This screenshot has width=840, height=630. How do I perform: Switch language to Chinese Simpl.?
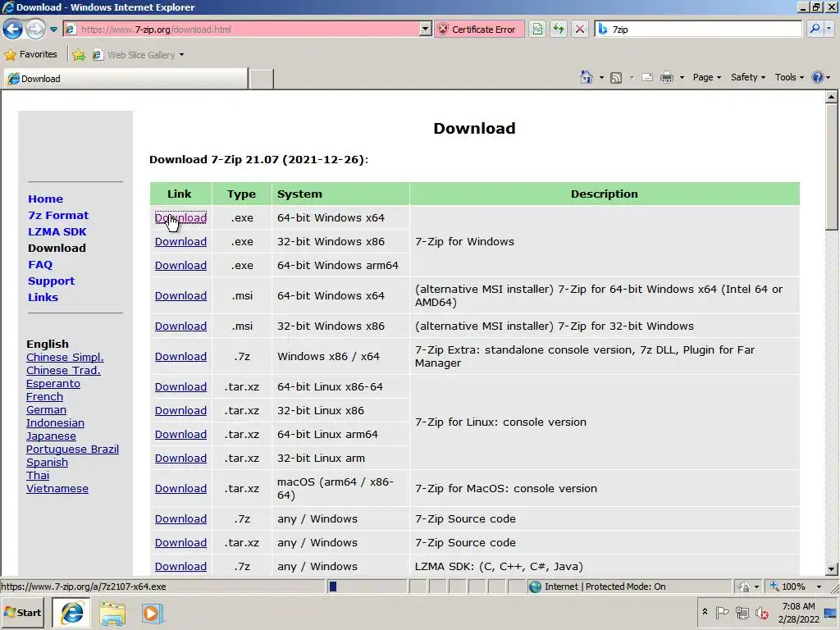pyautogui.click(x=65, y=358)
